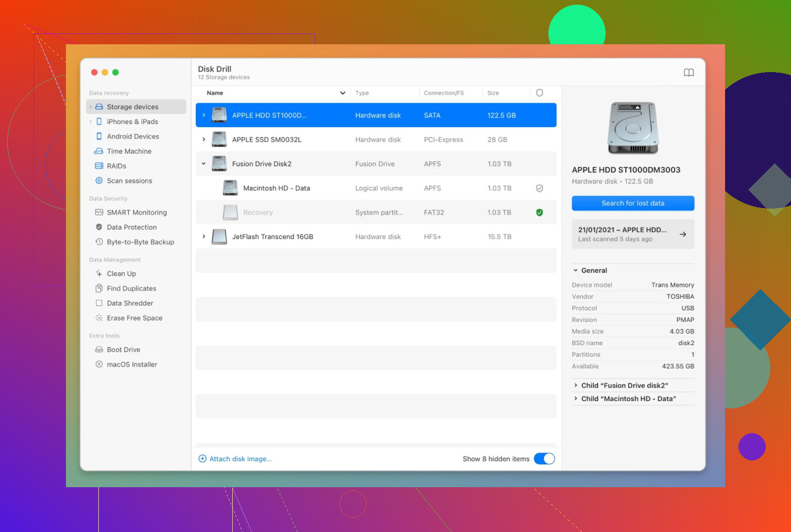Sort by Type column header
Screen dimensions: 791x532
tap(362, 93)
